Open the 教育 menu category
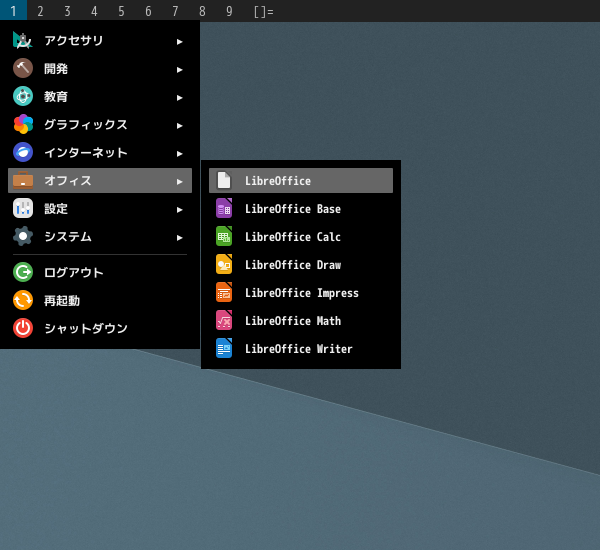Screen dimensions: 600x550 [x=56, y=97]
